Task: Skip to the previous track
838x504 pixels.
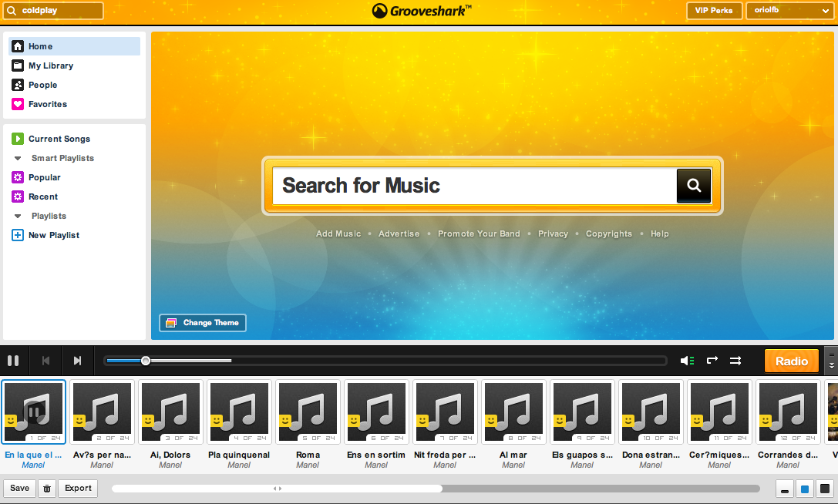Action: 46,361
